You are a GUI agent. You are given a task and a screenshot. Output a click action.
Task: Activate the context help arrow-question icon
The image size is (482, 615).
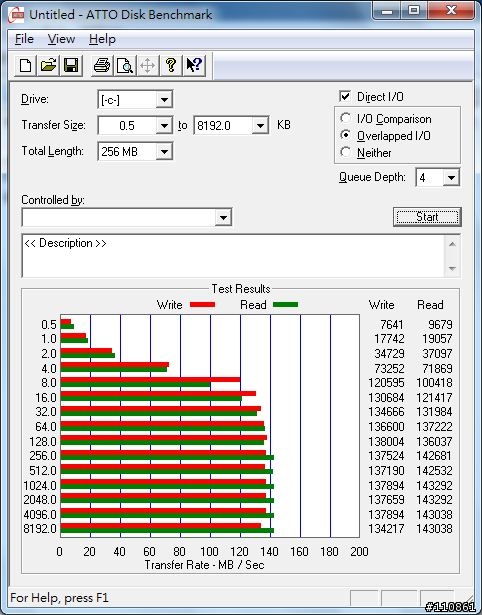pos(194,65)
